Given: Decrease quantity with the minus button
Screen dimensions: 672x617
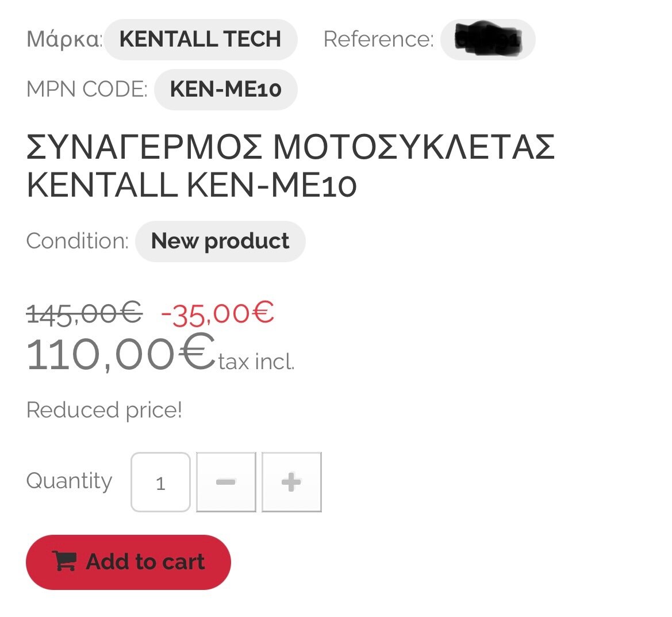Looking at the screenshot, I should coord(226,482).
